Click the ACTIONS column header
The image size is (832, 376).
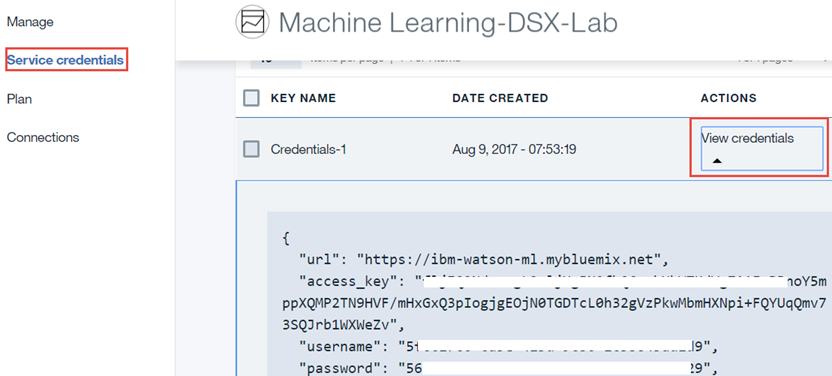(729, 98)
